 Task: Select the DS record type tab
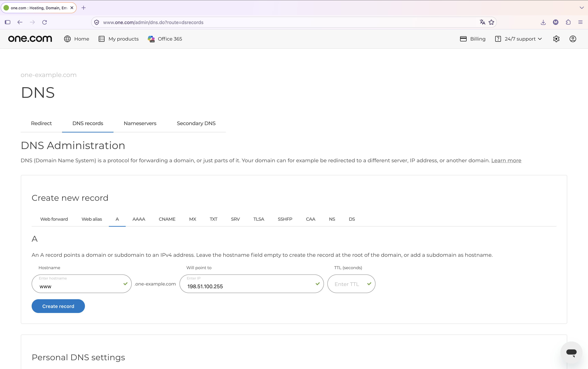pos(352,219)
